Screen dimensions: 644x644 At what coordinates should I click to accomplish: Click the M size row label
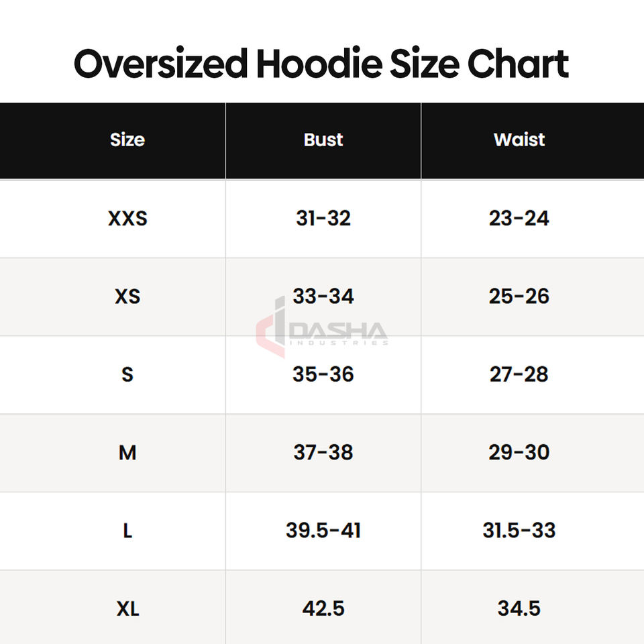(127, 452)
